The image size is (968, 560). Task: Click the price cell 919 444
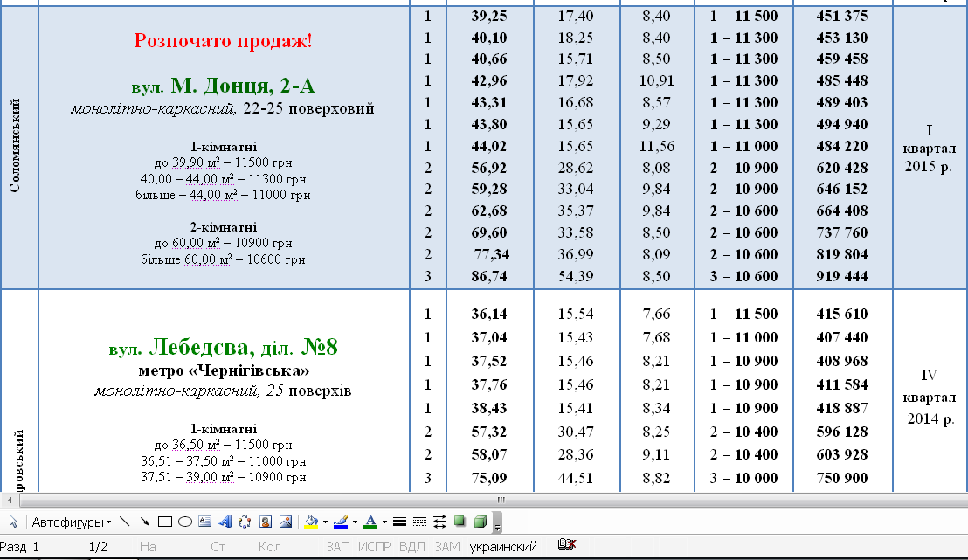point(842,276)
